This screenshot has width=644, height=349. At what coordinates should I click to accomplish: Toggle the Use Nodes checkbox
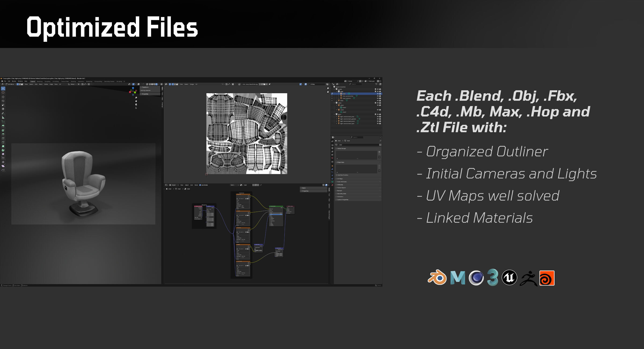pos(200,185)
